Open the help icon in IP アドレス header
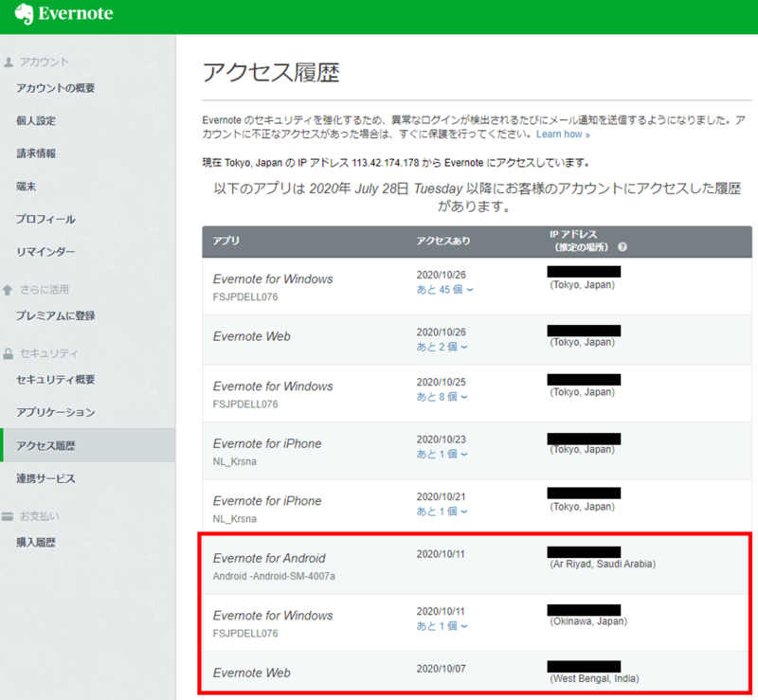758x700 pixels. point(623,247)
